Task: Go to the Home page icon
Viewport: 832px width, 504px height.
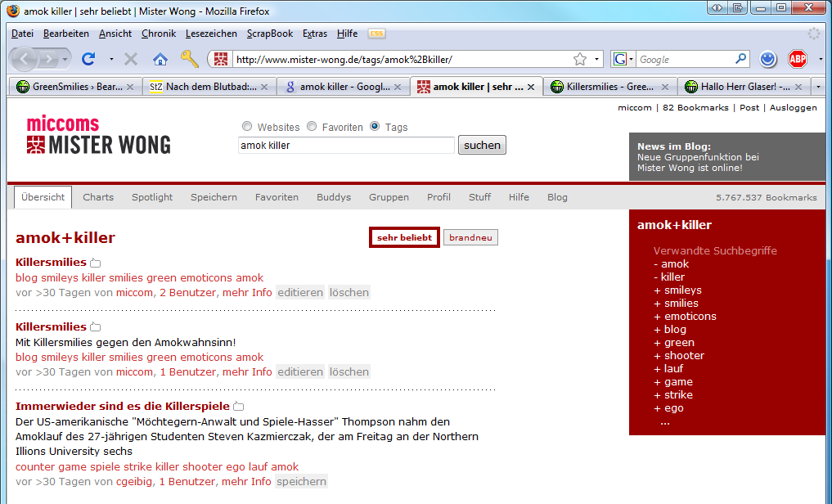Action: tap(160, 59)
